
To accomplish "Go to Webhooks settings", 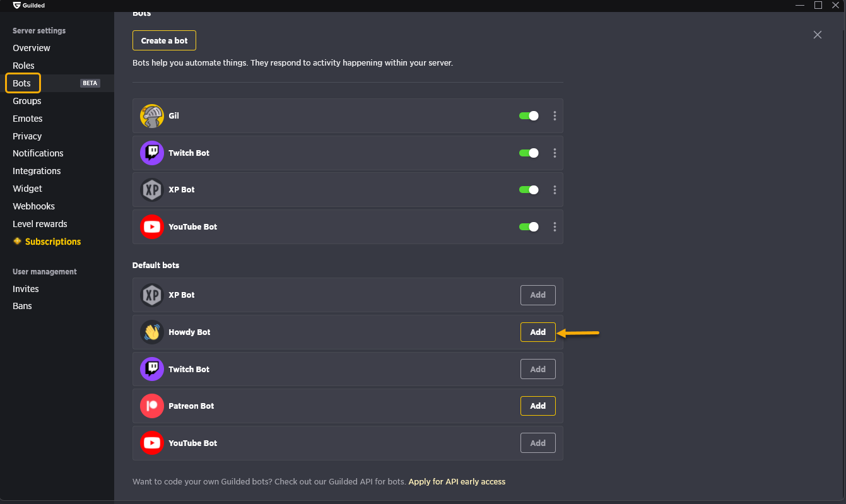I will coord(33,206).
